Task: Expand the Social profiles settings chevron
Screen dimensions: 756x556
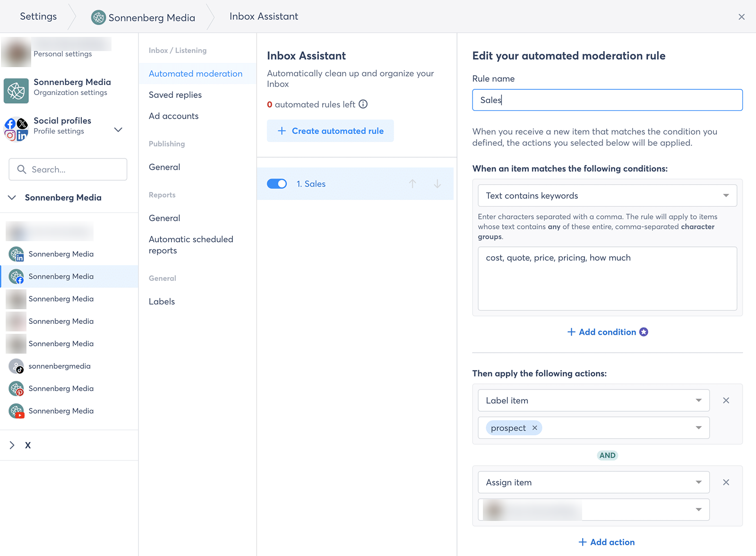Action: (118, 130)
